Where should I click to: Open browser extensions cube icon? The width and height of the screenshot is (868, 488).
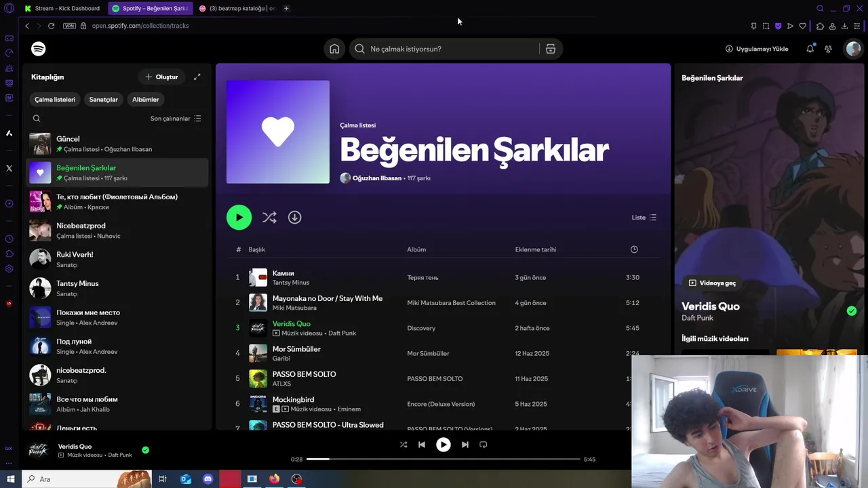tap(820, 26)
